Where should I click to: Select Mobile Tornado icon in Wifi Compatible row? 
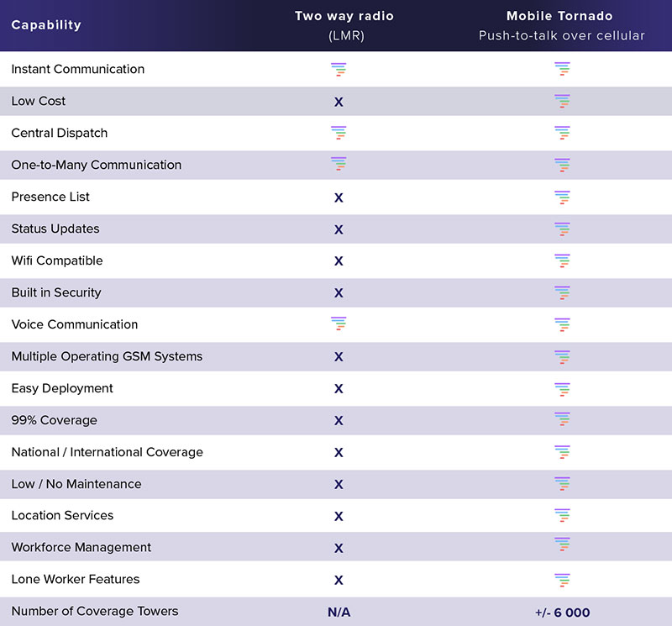[562, 260]
